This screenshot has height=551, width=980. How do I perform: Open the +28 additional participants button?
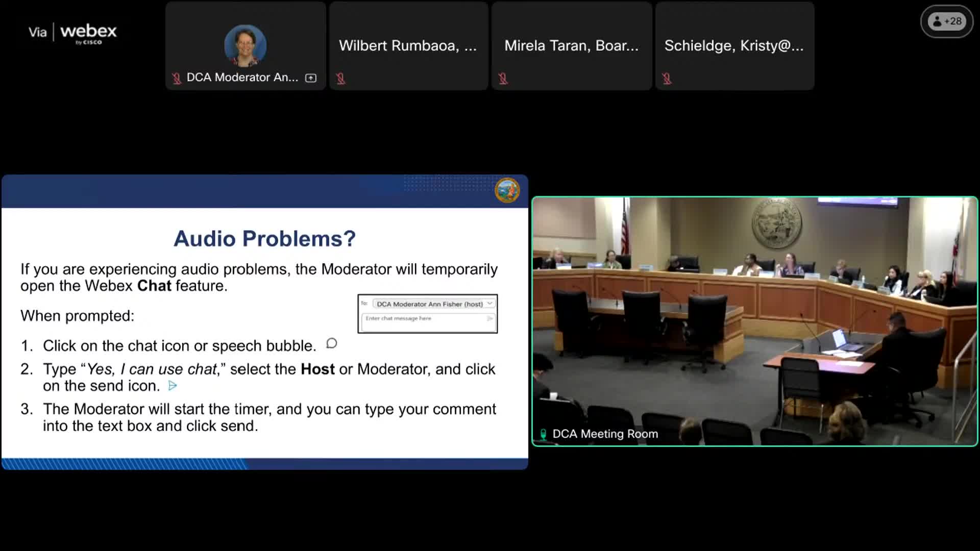tap(947, 21)
